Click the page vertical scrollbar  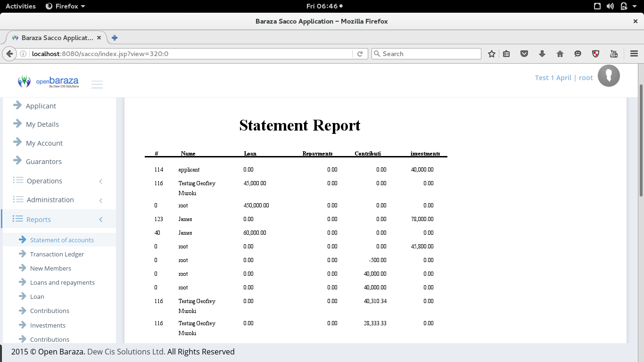tap(641, 141)
